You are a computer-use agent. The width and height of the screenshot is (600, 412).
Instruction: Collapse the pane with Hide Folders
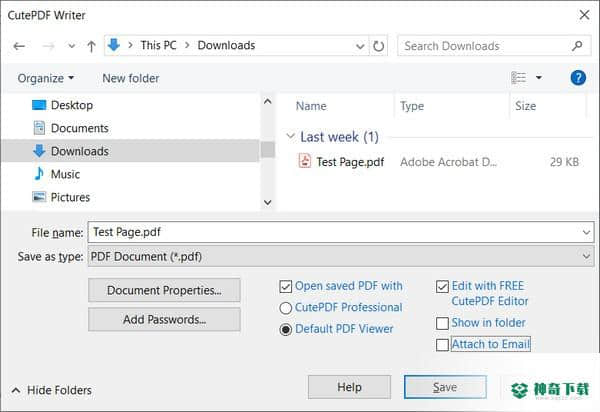[52, 390]
